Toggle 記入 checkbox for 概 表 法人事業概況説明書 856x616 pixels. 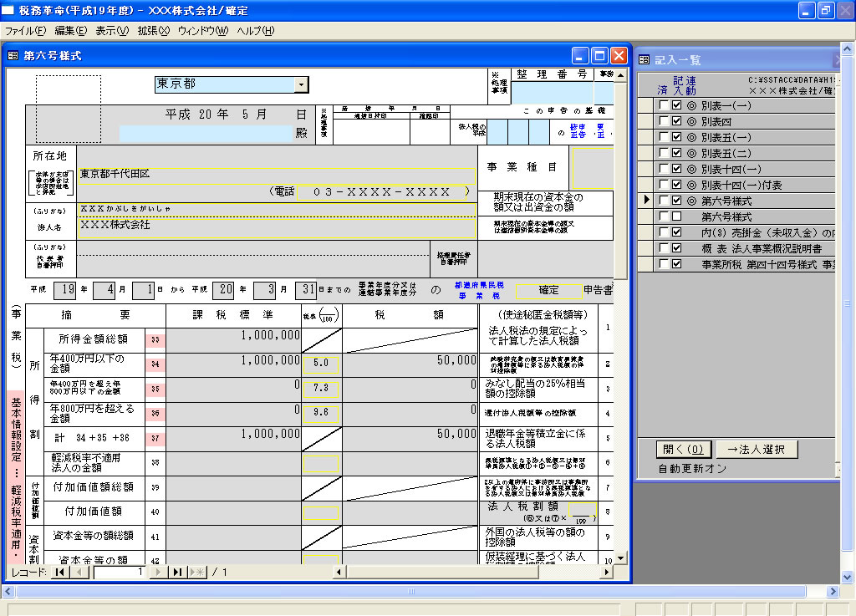point(677,247)
